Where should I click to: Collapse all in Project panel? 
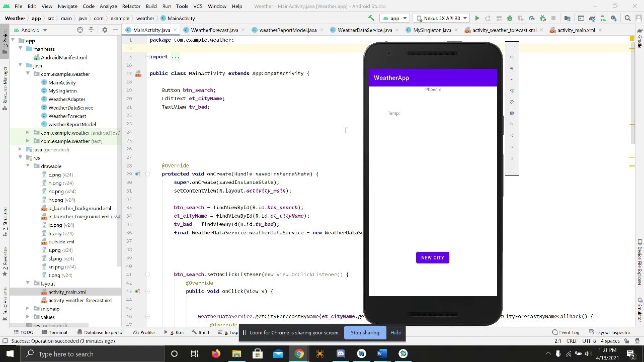click(91, 30)
